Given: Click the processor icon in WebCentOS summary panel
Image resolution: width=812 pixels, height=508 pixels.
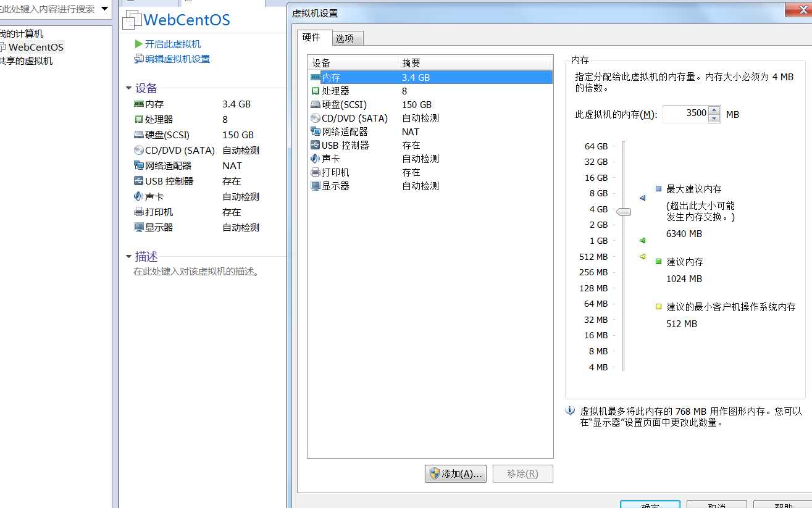Looking at the screenshot, I should click(139, 120).
